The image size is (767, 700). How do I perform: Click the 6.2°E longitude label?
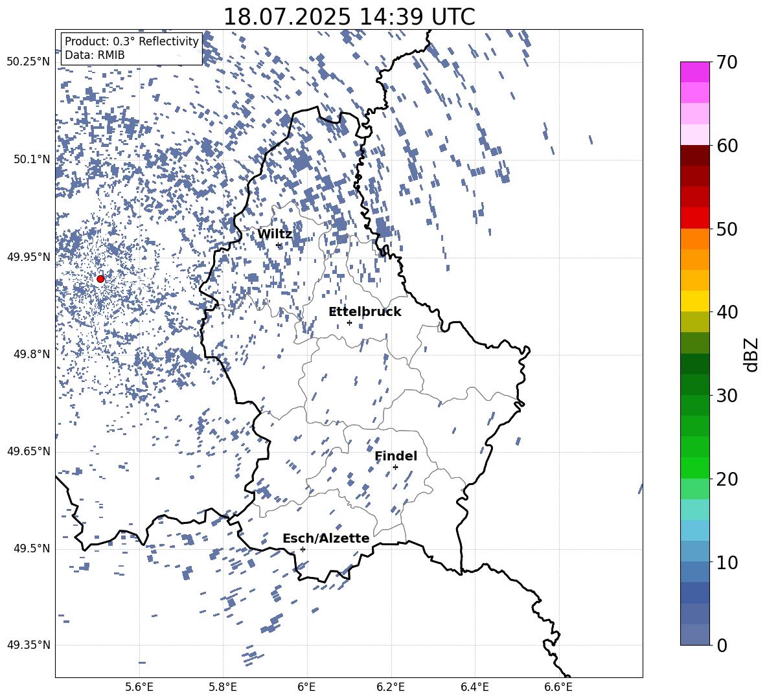tap(391, 687)
